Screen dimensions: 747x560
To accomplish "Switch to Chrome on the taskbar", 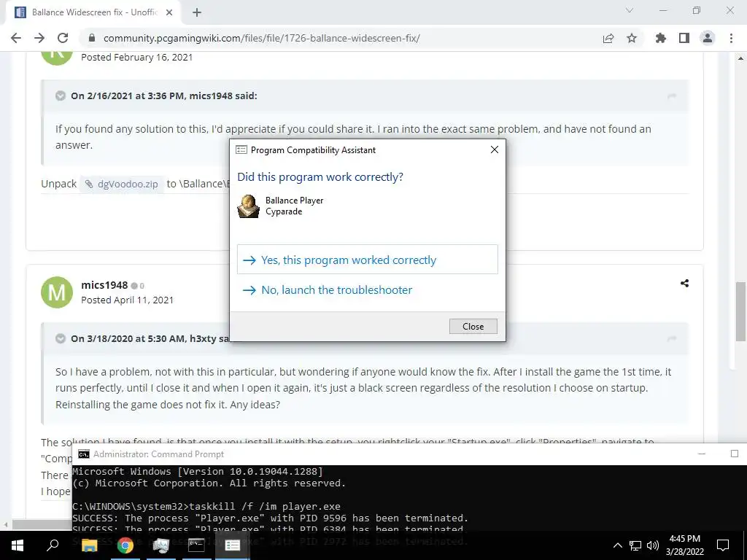I will tap(125, 545).
